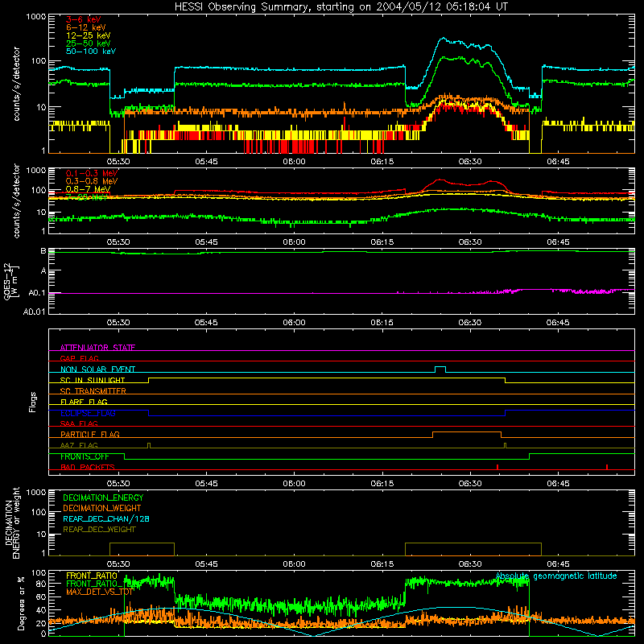Click the 06:00 tick under the top count-rate plot
The width and height of the screenshot is (644, 644).
(294, 162)
